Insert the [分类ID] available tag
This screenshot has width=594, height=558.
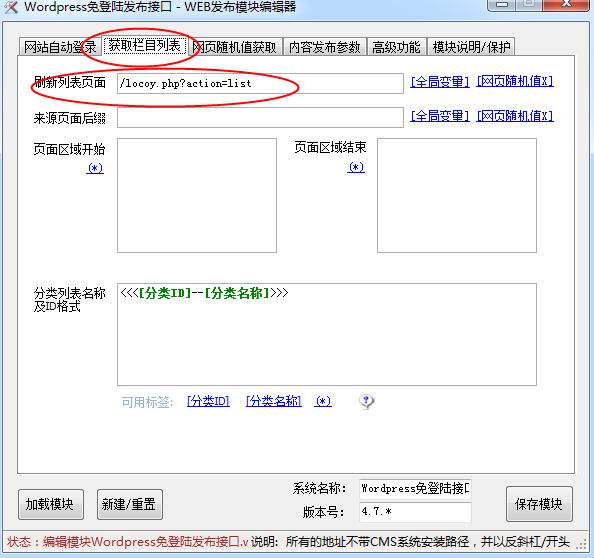(x=208, y=401)
